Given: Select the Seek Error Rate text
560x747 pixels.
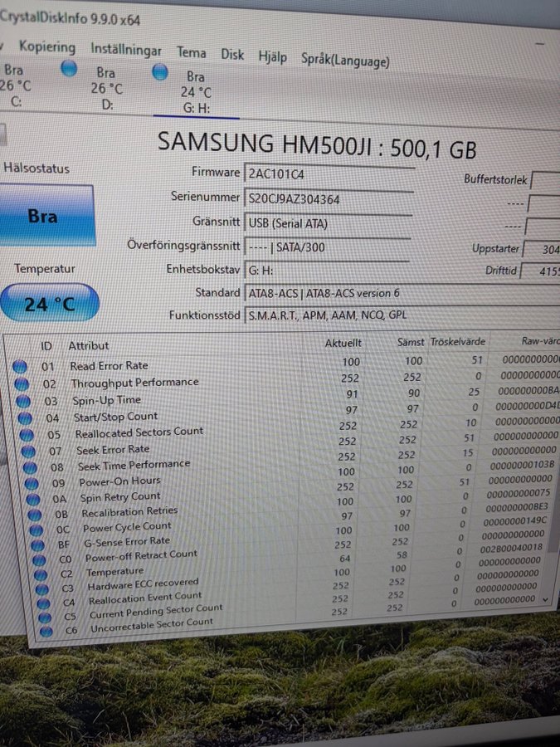Looking at the screenshot, I should pyautogui.click(x=113, y=449).
